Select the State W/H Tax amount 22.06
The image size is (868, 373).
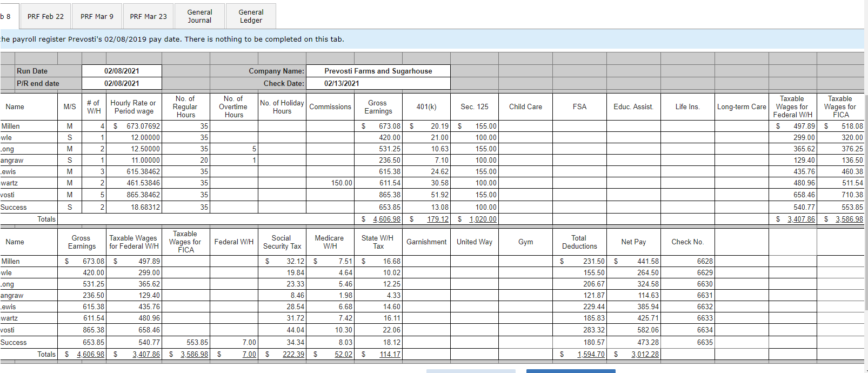378,330
